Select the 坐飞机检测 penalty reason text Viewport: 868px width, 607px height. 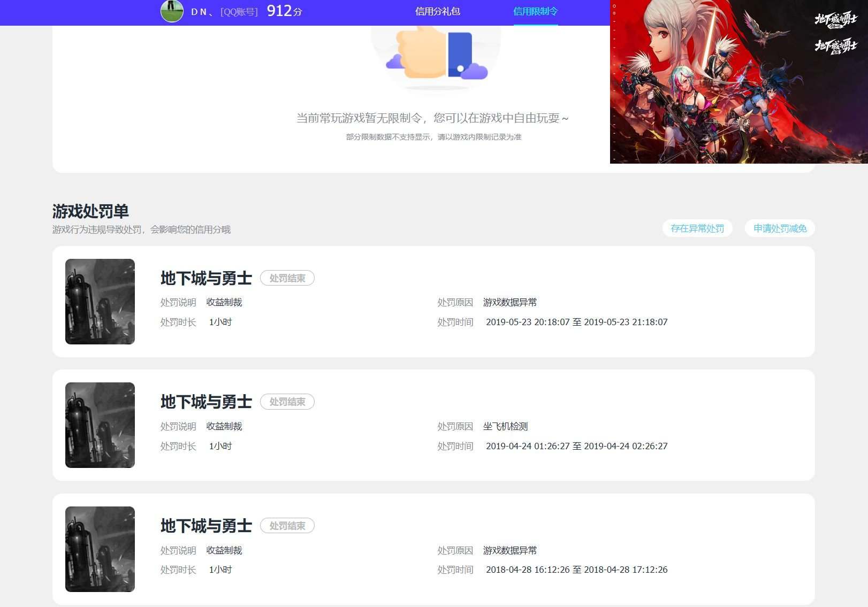tap(505, 426)
